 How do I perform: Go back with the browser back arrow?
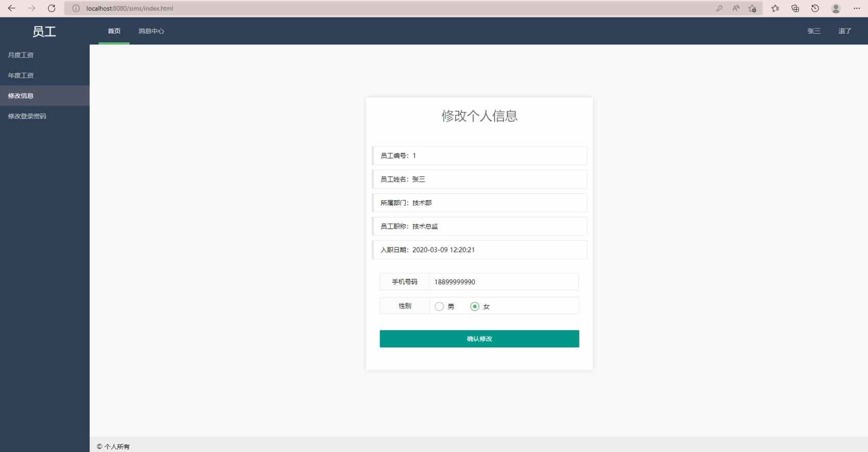pyautogui.click(x=12, y=8)
